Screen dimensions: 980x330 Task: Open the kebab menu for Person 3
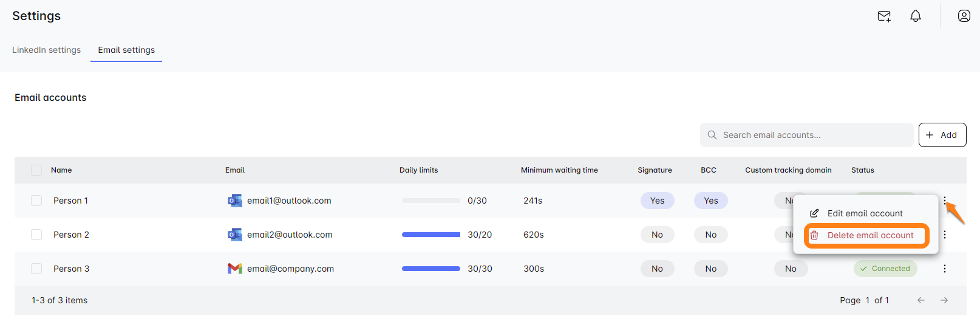[x=945, y=269]
